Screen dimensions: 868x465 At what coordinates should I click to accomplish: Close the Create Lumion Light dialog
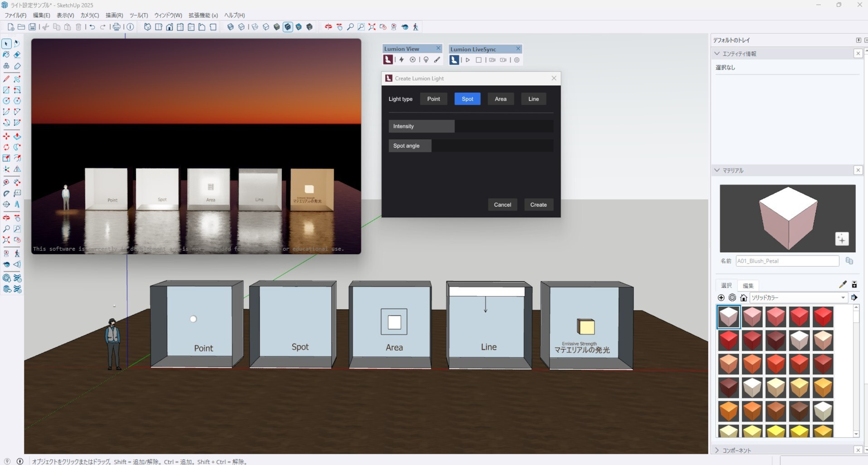click(x=554, y=78)
